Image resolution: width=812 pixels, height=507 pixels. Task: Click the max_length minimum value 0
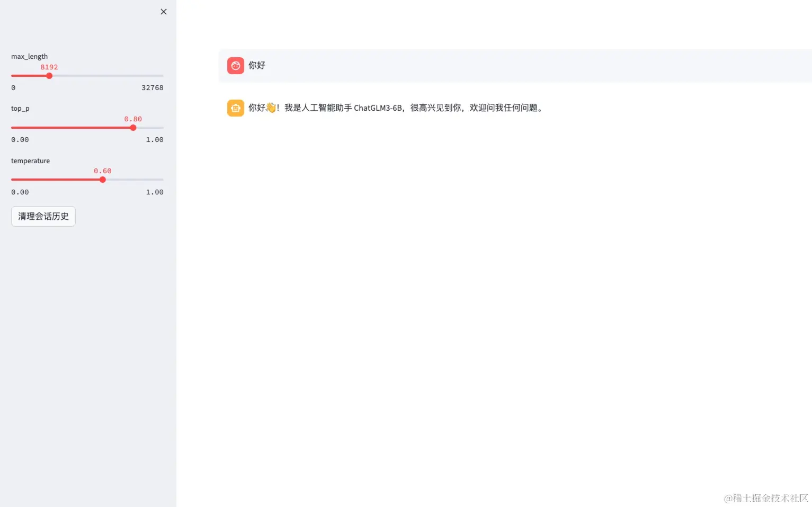coord(13,88)
